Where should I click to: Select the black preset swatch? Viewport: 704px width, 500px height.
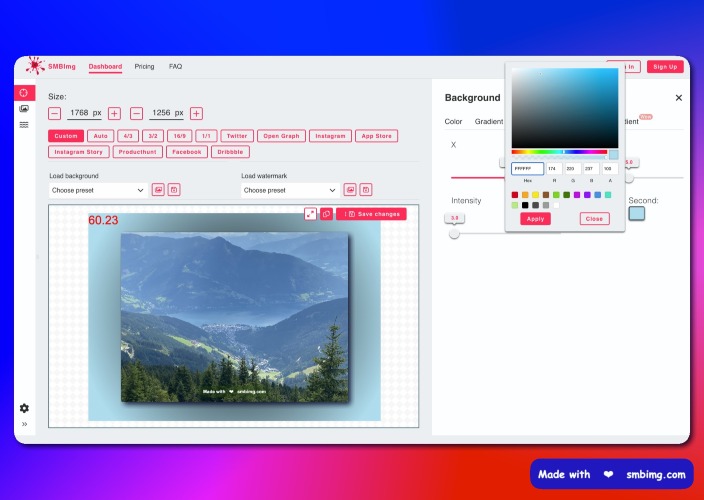[525, 205]
